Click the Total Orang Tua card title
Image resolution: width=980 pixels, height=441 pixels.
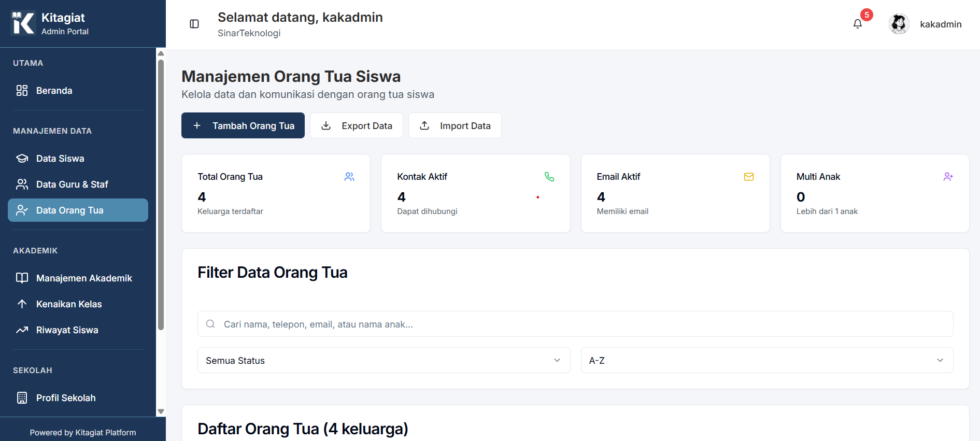pos(230,177)
